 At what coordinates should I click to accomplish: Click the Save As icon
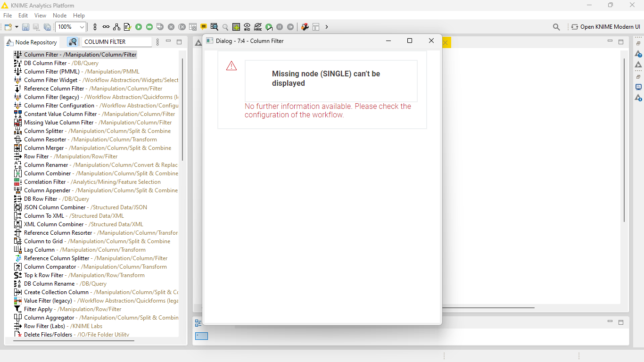(36, 27)
